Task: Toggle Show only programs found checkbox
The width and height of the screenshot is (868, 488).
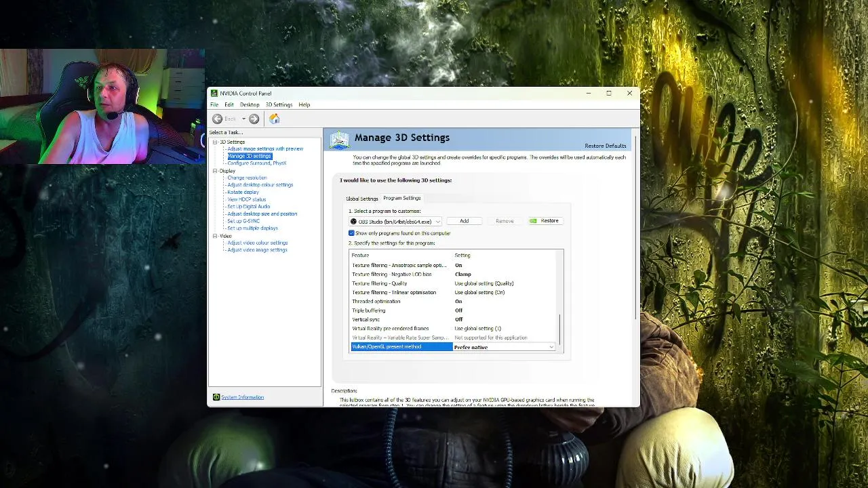Action: [x=351, y=233]
